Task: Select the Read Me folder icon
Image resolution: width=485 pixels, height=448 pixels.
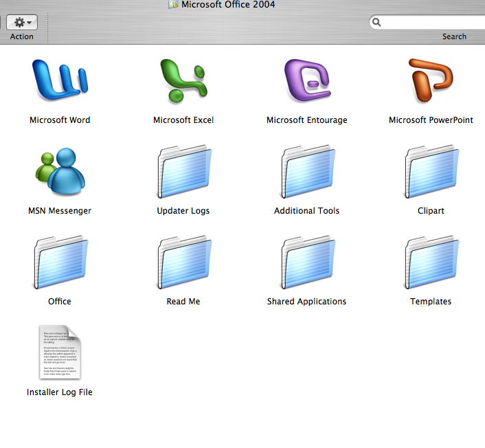Action: coord(184,262)
